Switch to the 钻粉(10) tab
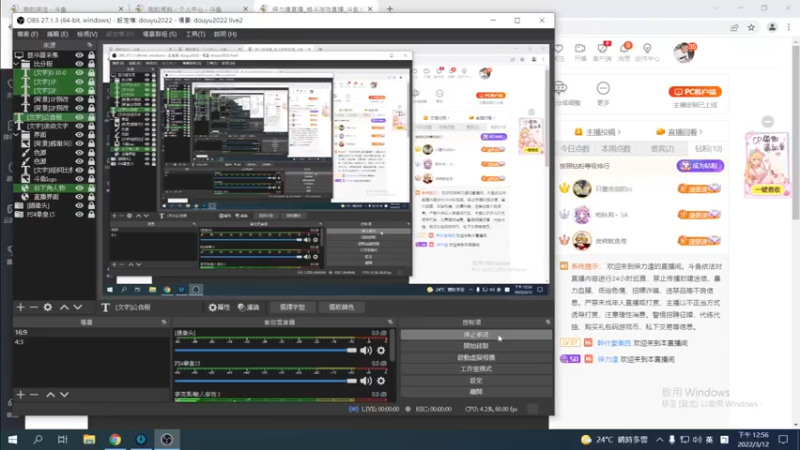The image size is (800, 450). (x=708, y=148)
